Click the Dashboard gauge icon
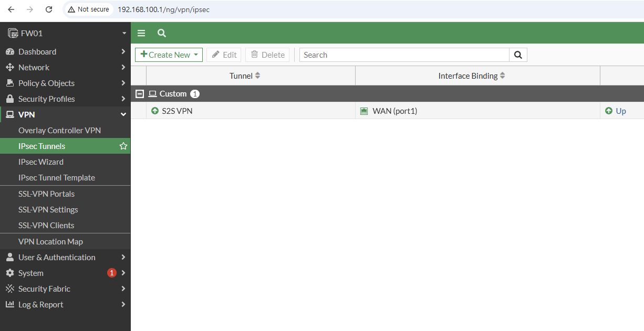Viewport: 644px width, 331px height. tap(9, 51)
